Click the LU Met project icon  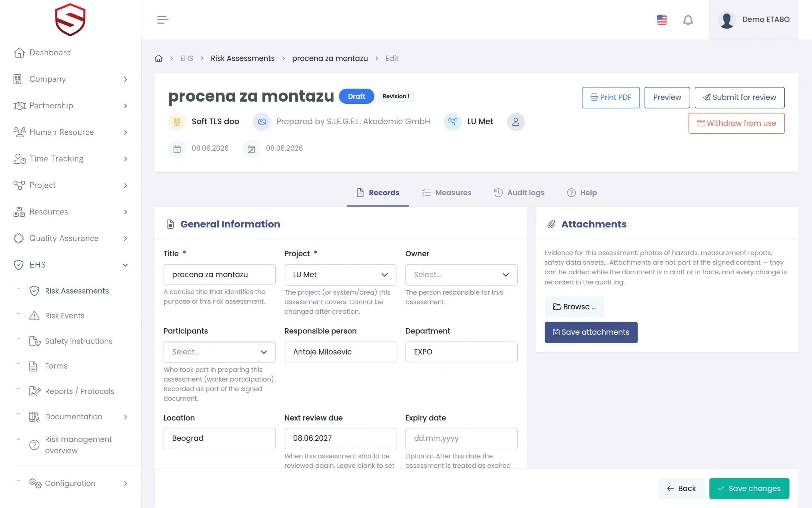pyautogui.click(x=453, y=122)
